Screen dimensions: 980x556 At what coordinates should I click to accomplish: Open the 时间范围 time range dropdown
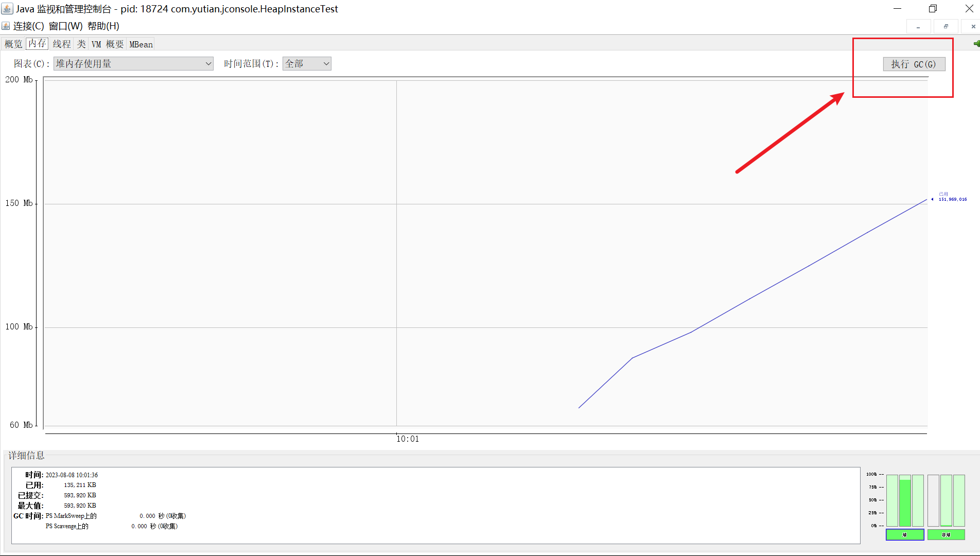point(307,64)
